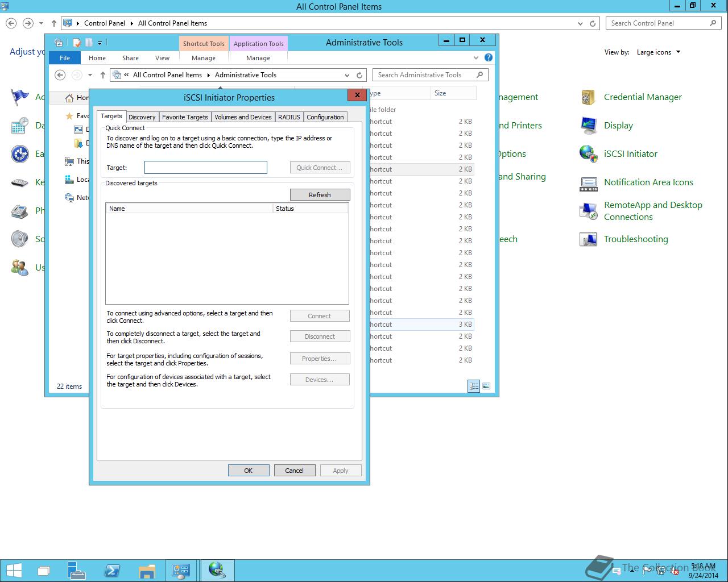Expand the Administrative Tools ribbon chevron
The image size is (728, 582).
point(476,57)
